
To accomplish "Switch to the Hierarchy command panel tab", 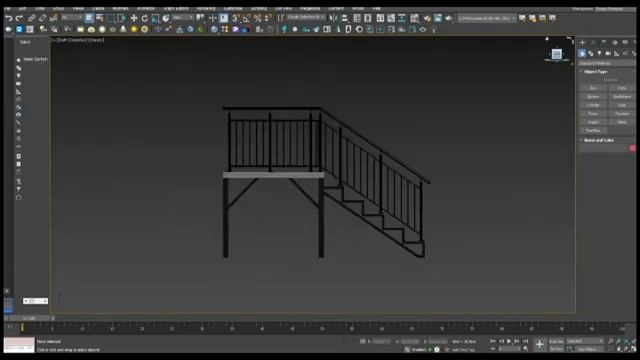I will click(604, 42).
